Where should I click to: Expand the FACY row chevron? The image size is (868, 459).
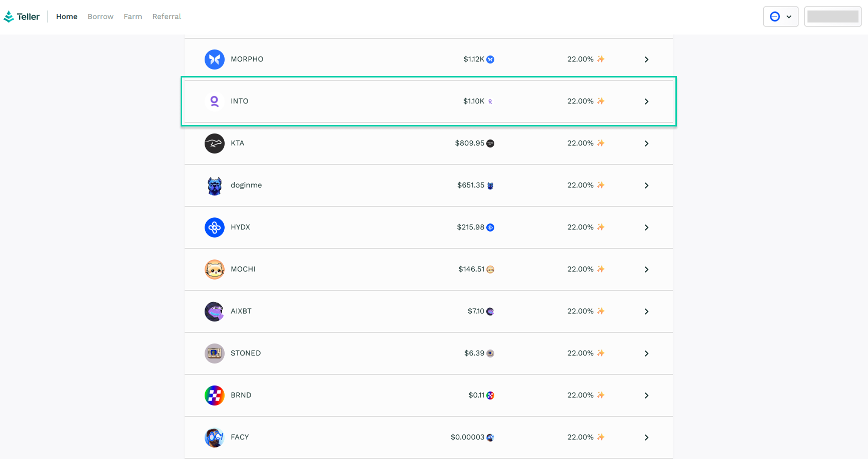tap(646, 437)
